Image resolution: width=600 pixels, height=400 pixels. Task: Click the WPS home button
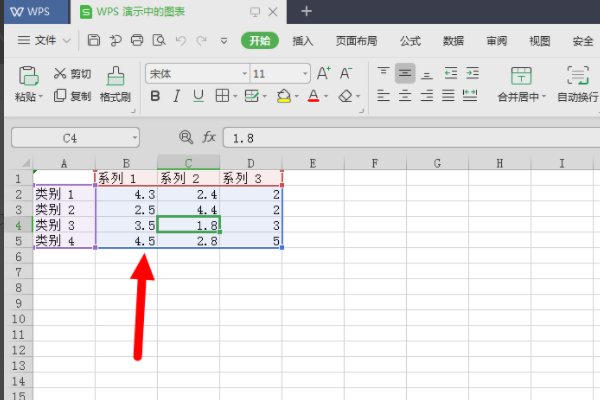tap(36, 12)
